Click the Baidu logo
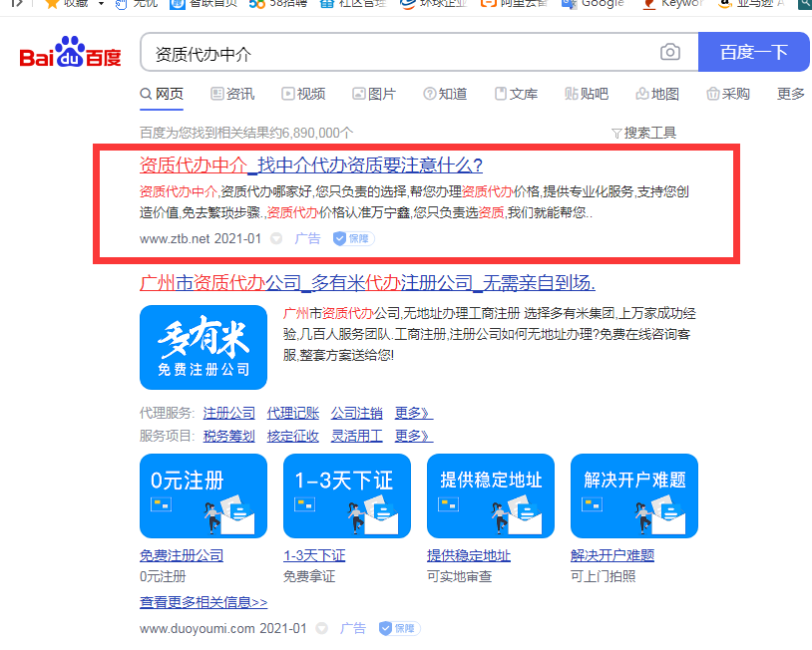Image resolution: width=812 pixels, height=650 pixels. [x=71, y=52]
